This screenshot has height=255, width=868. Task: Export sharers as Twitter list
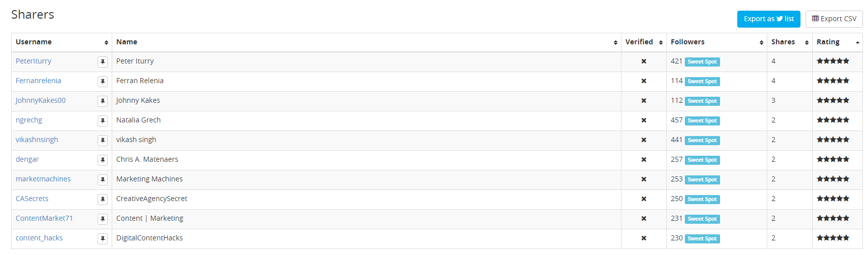[x=768, y=19]
